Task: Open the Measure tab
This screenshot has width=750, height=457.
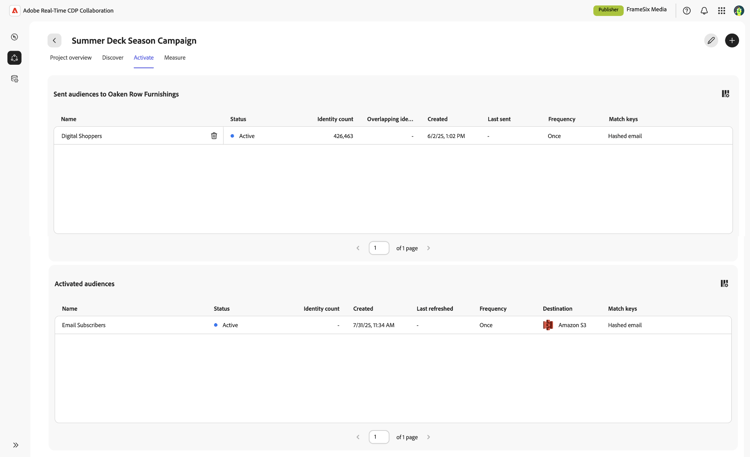Action: click(x=175, y=58)
